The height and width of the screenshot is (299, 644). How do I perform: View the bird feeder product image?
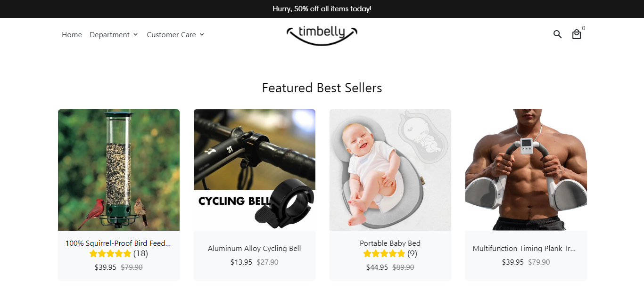[x=119, y=170]
